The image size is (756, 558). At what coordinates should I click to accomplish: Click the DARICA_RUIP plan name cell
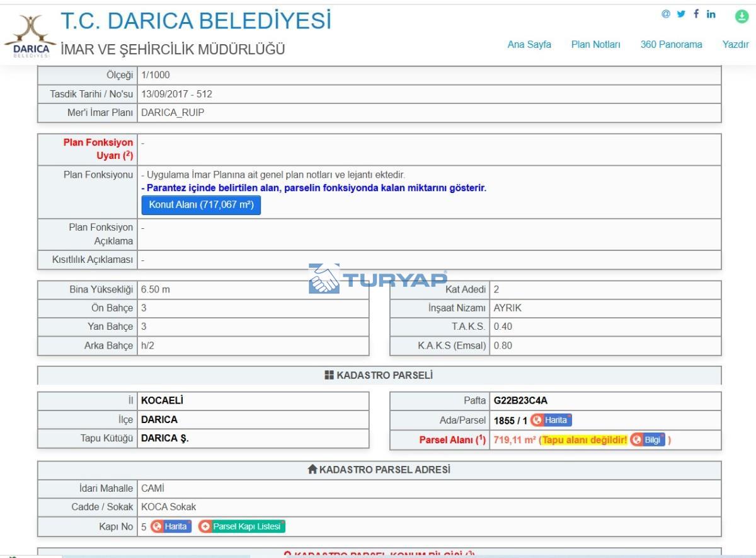click(x=173, y=113)
